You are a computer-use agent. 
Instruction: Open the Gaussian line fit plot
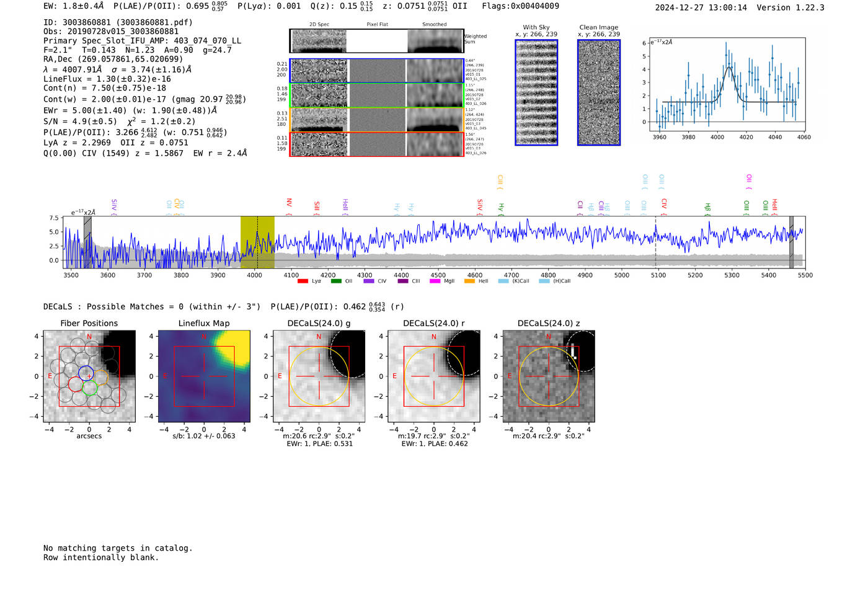[727, 84]
